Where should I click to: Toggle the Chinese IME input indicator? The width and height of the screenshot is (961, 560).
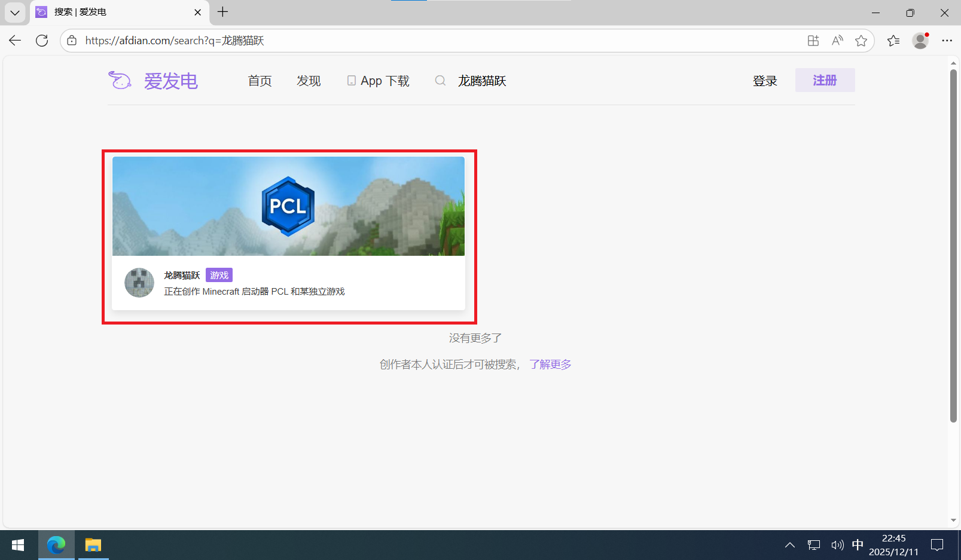coord(858,545)
